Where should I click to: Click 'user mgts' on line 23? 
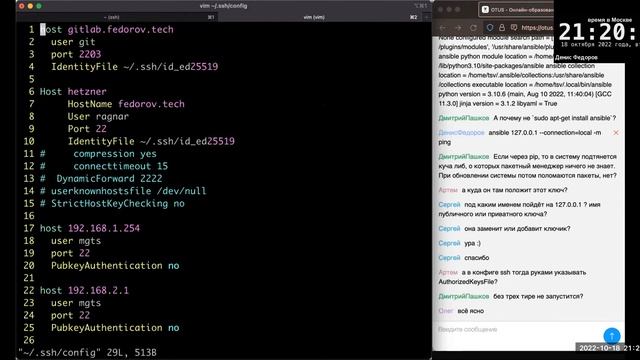coord(76,303)
